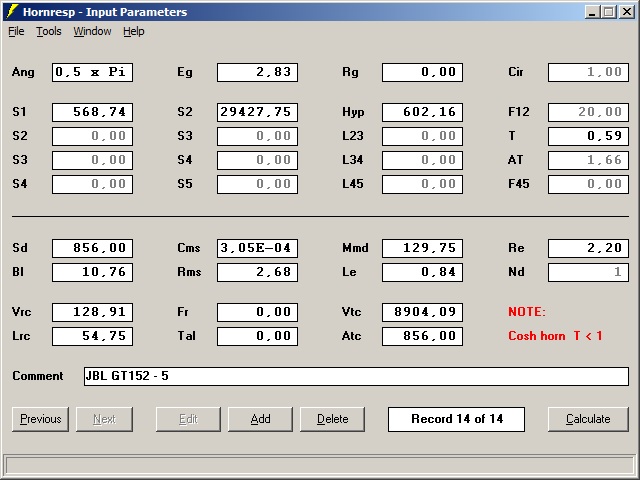Image resolution: width=640 pixels, height=480 pixels.
Task: Click the Comment field with JBL GT152 - 5
Action: (x=355, y=376)
